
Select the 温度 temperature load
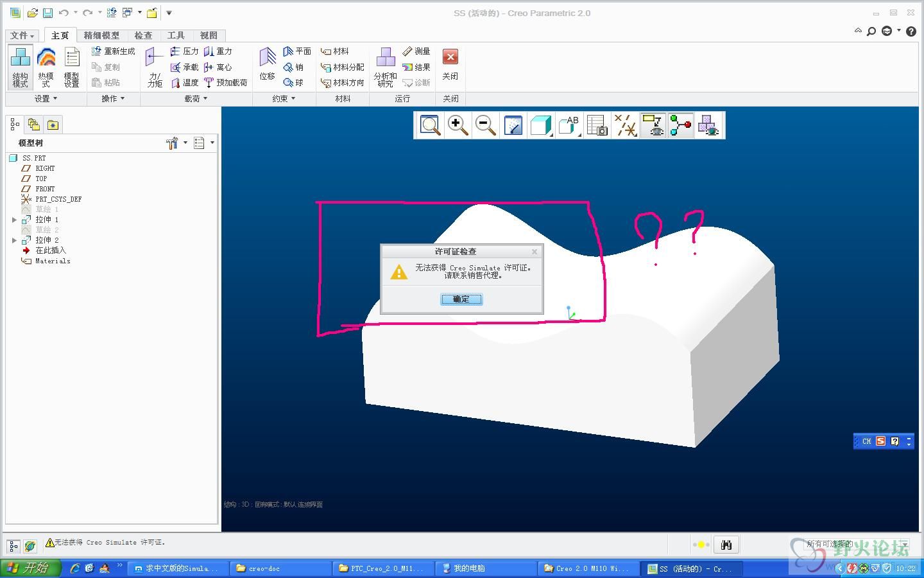(184, 82)
